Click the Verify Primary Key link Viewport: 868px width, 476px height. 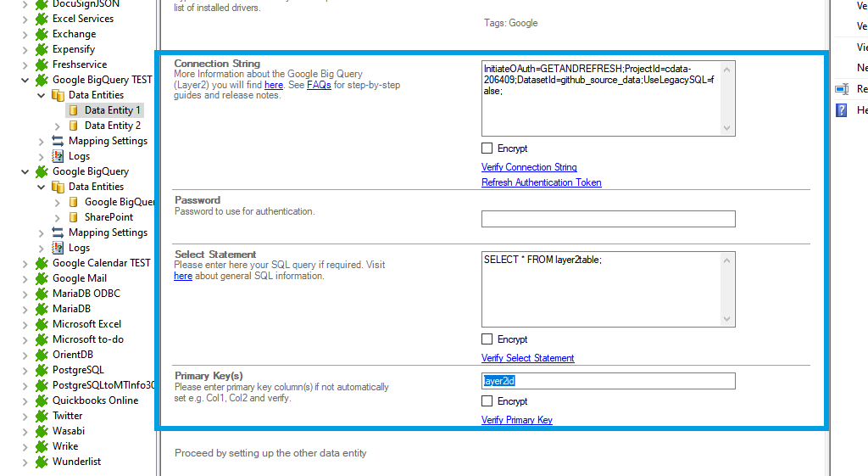[x=517, y=420]
